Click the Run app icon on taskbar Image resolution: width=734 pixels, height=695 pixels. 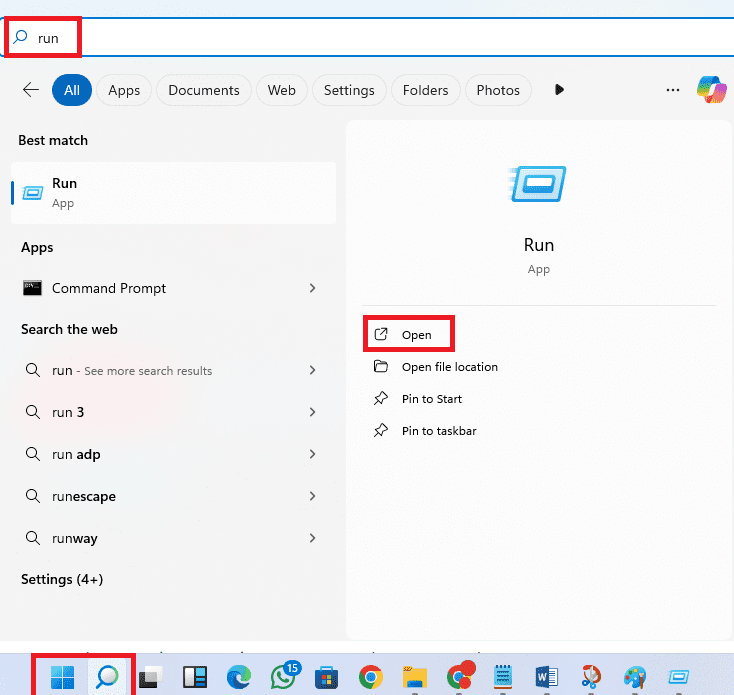point(679,677)
